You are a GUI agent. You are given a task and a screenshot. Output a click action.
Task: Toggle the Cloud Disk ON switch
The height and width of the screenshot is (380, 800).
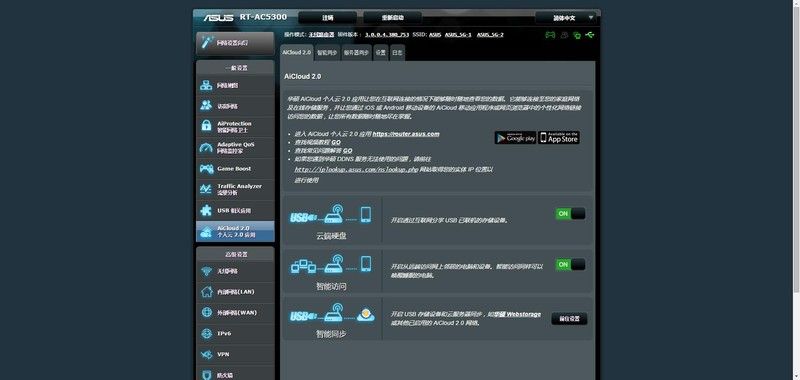point(570,214)
